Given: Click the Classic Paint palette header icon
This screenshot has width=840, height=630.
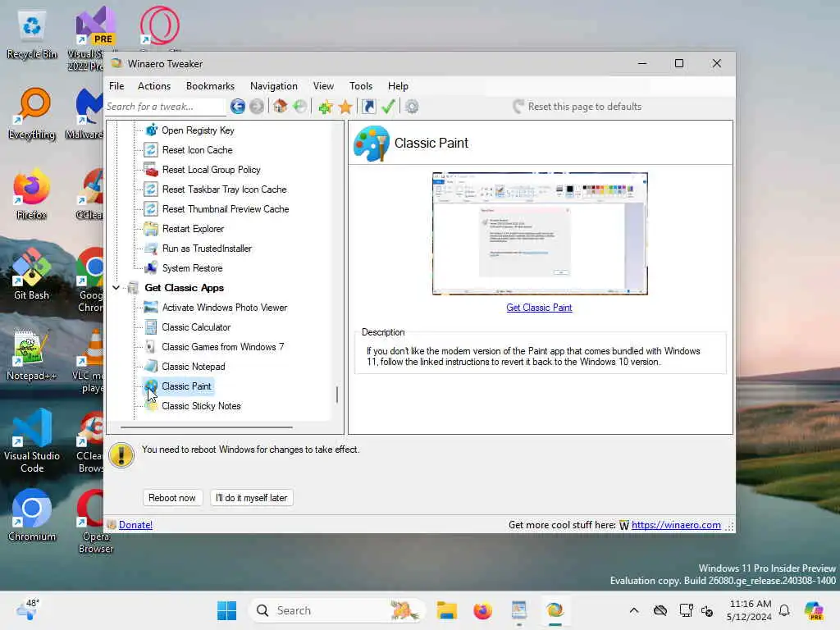Looking at the screenshot, I should click(x=372, y=143).
